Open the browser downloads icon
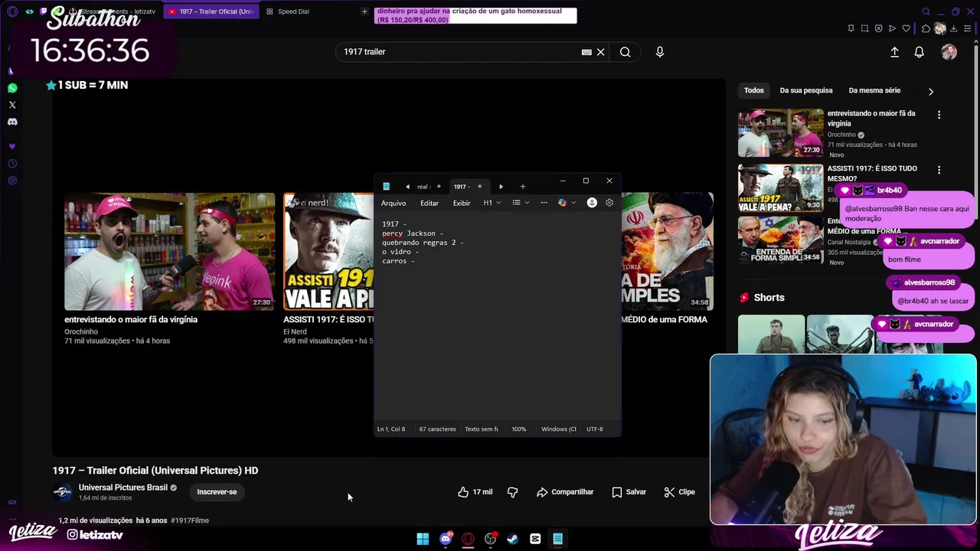980x551 pixels. tap(953, 28)
